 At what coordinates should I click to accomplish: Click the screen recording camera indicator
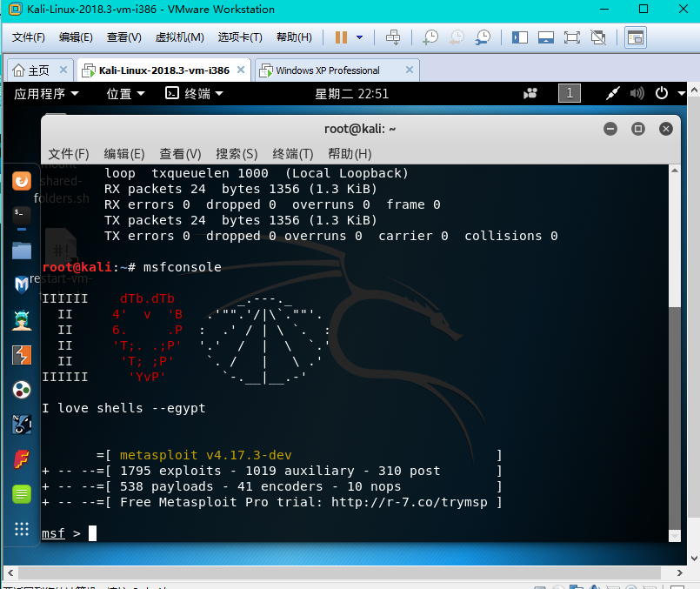pyautogui.click(x=530, y=93)
